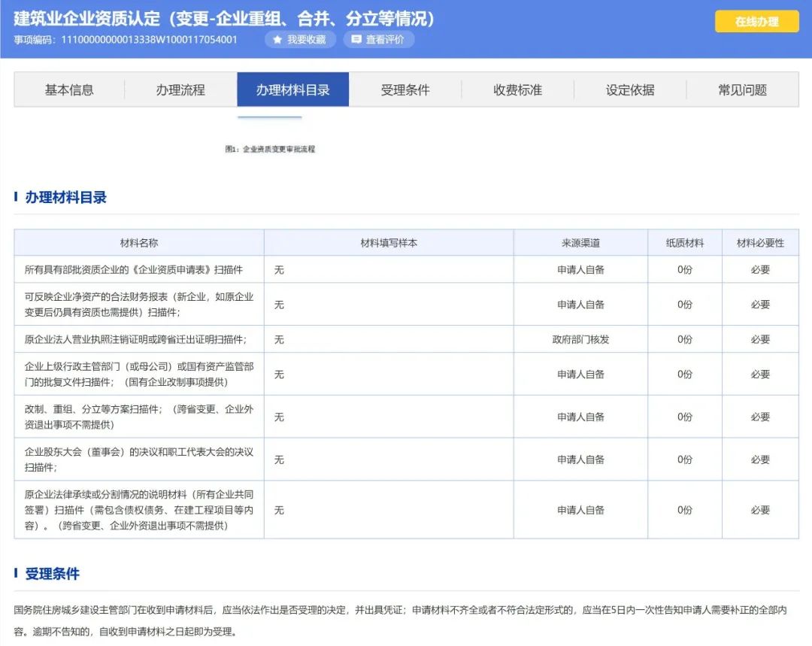812x646 pixels.
Task: Select the 《企业资质申请表》扫描件 material name
Action: (134, 270)
